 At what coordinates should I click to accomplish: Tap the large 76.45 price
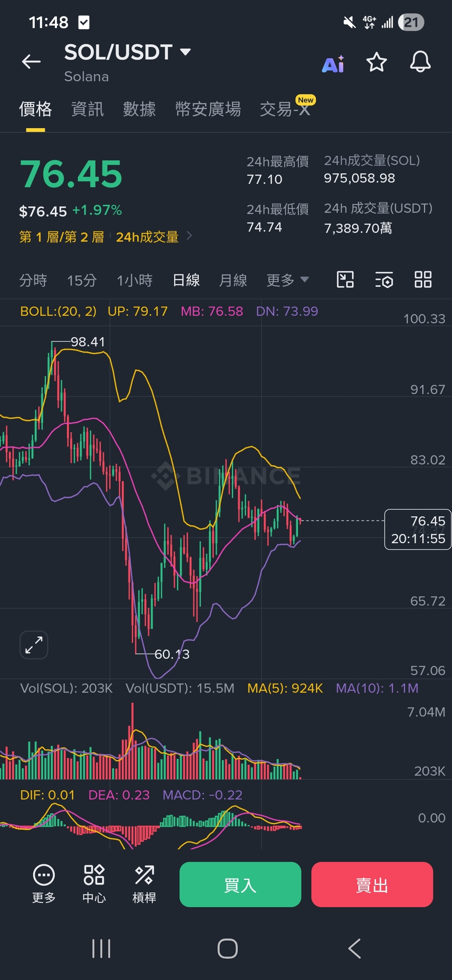point(71,174)
